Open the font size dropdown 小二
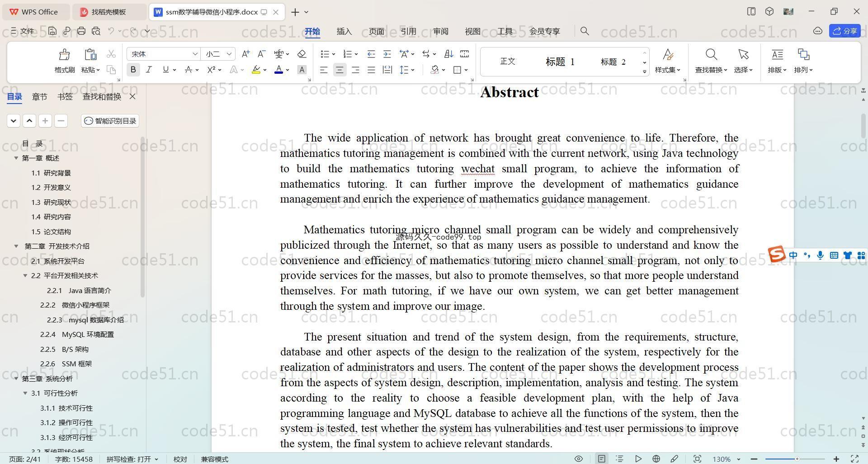The image size is (868, 464). click(229, 54)
